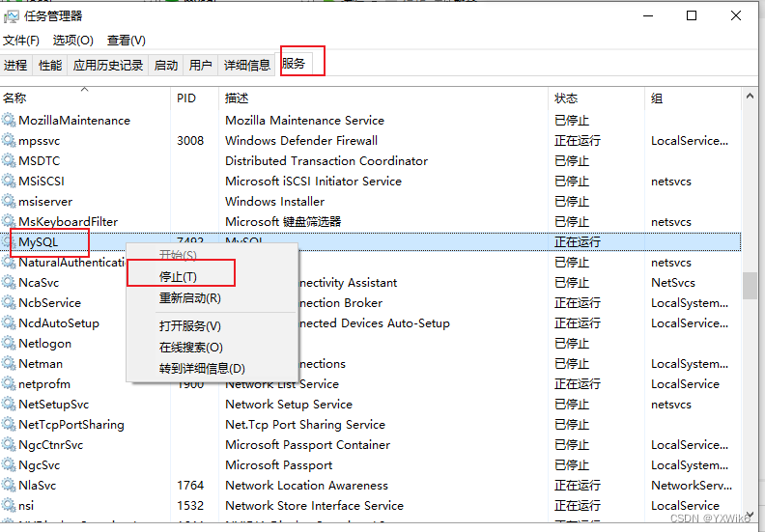Switch to the 详细信息 tab
The width and height of the screenshot is (765, 532).
(x=247, y=65)
